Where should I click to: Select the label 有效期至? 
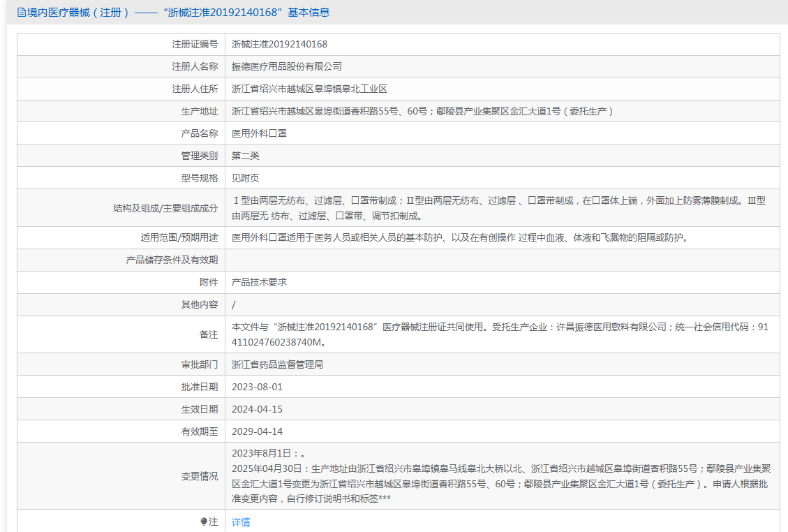tap(200, 431)
